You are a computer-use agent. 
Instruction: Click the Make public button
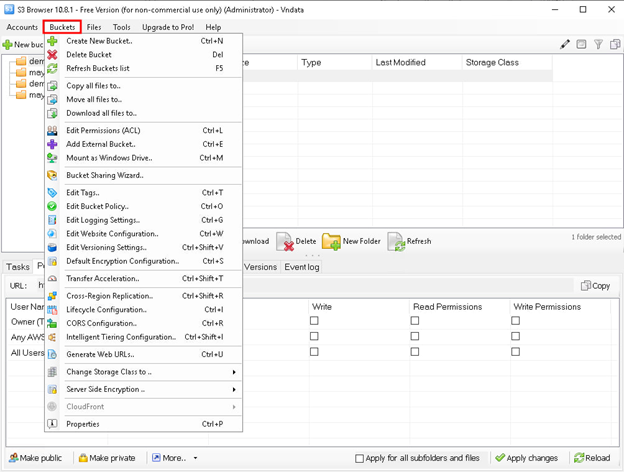click(x=35, y=458)
